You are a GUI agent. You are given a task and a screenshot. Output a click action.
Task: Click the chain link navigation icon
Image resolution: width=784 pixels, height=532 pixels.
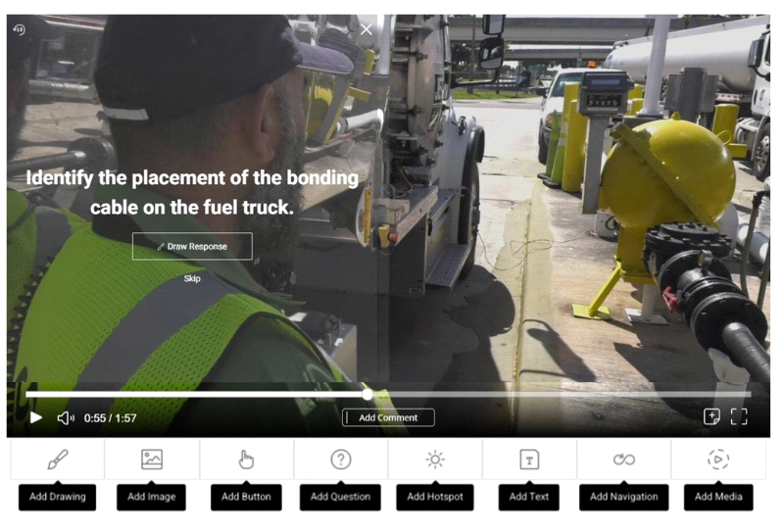click(624, 459)
